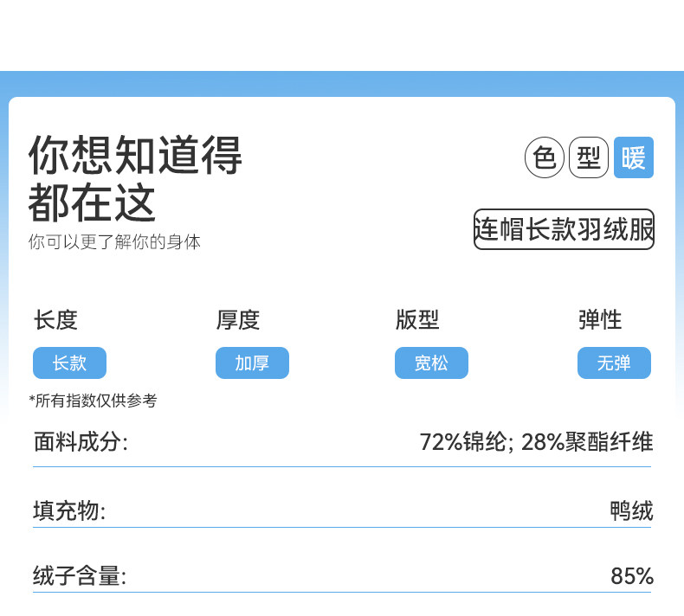
Task: Toggle the 加厚 thickness pill
Action: point(252,363)
